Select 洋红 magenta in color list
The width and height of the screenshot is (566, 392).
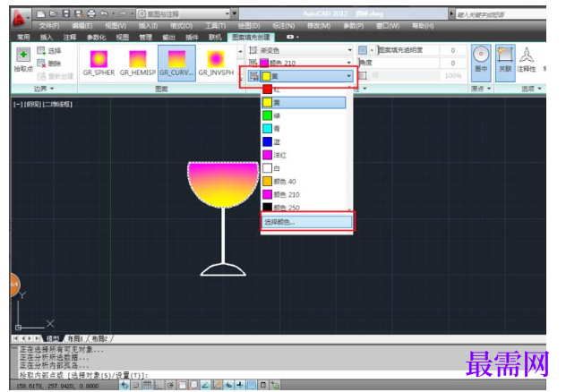coord(304,155)
